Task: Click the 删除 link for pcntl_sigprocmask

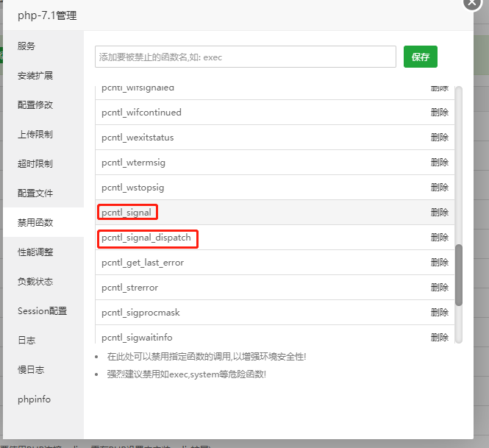Action: pos(439,313)
